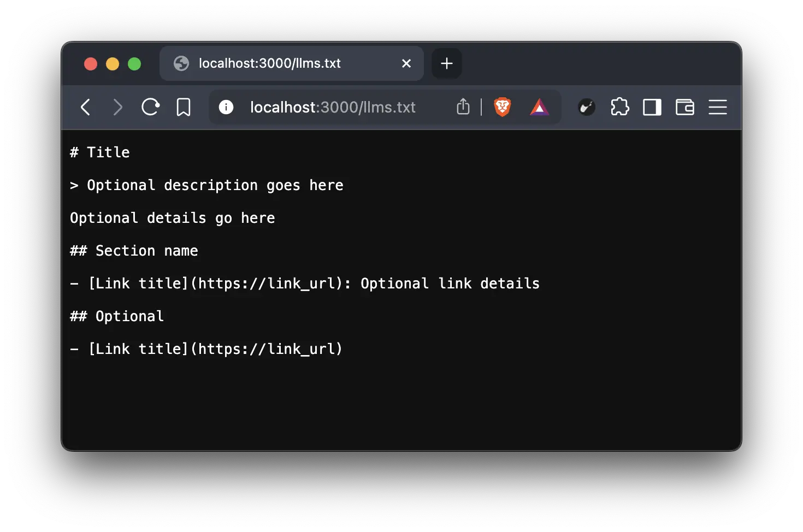
Task: Open the hamburger main menu
Action: coord(718,107)
